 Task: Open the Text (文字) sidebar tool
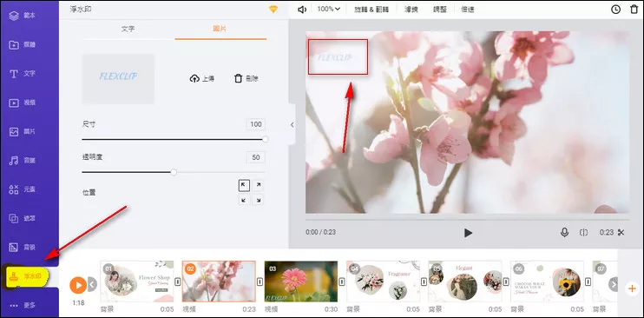[23, 74]
